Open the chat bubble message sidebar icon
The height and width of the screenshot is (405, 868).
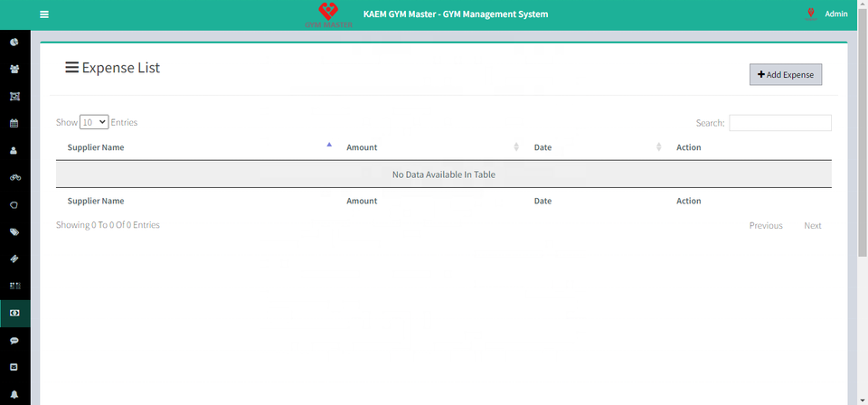[14, 341]
